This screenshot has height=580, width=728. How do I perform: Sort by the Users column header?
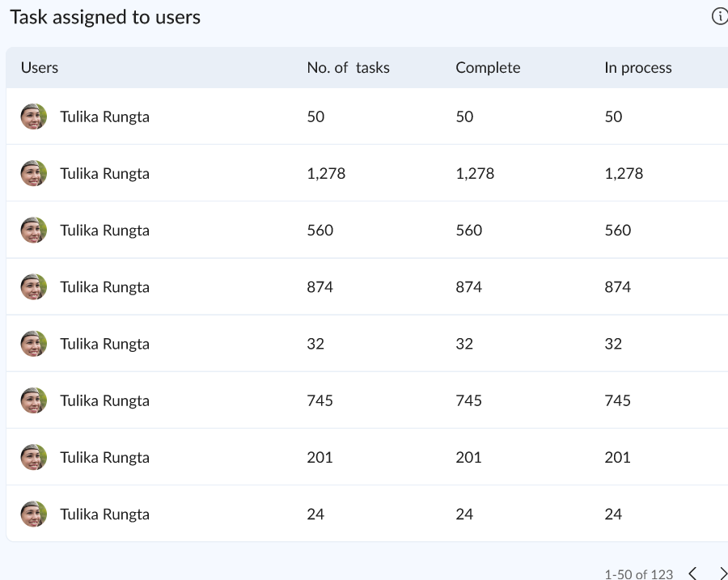click(x=40, y=68)
